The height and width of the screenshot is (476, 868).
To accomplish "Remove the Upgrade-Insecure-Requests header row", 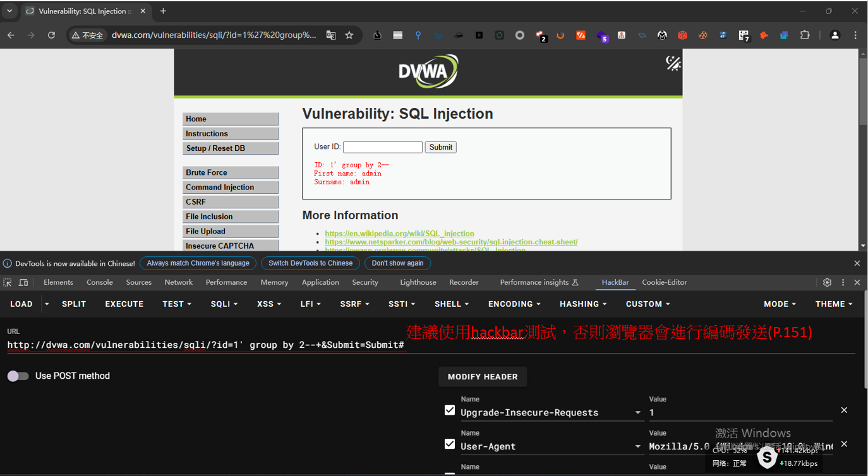I will 844,410.
